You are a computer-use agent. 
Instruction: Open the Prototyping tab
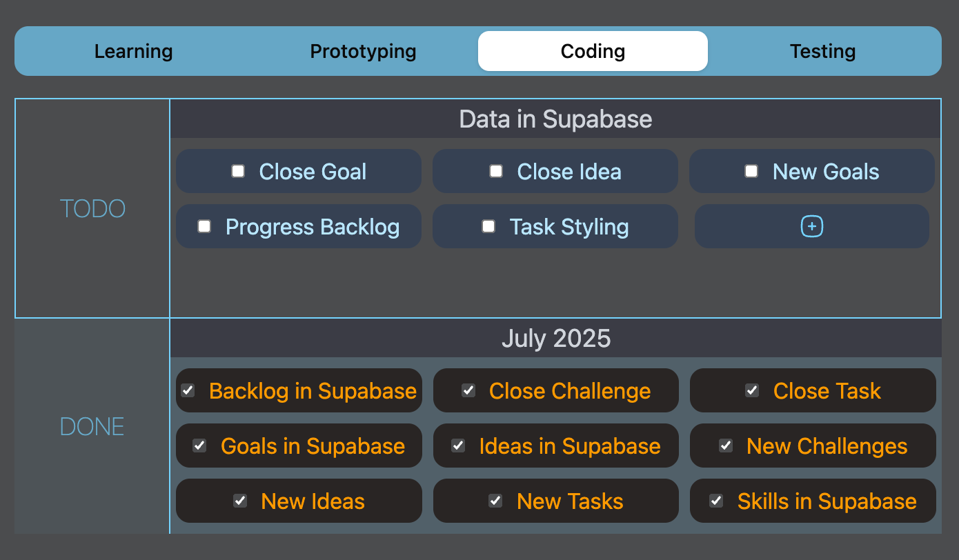pos(363,51)
